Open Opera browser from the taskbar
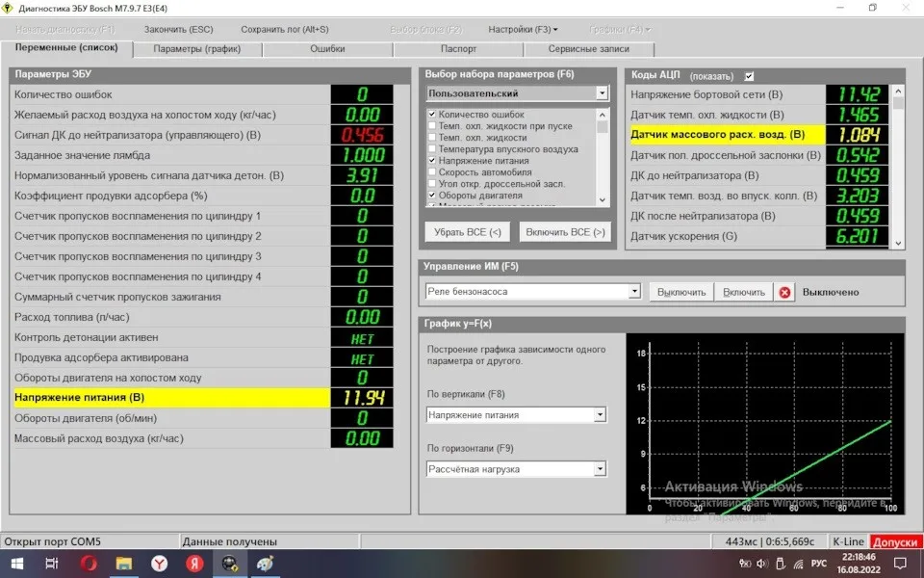 [x=89, y=564]
